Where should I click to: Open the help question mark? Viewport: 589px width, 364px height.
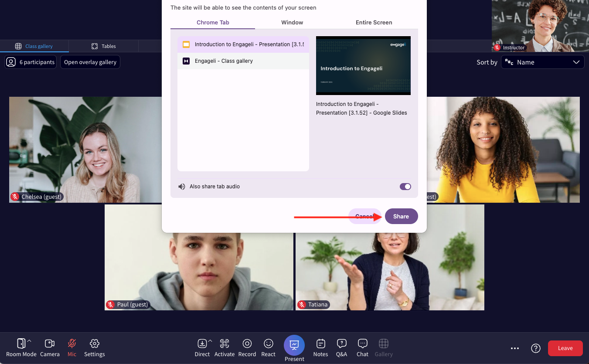pyautogui.click(x=536, y=348)
